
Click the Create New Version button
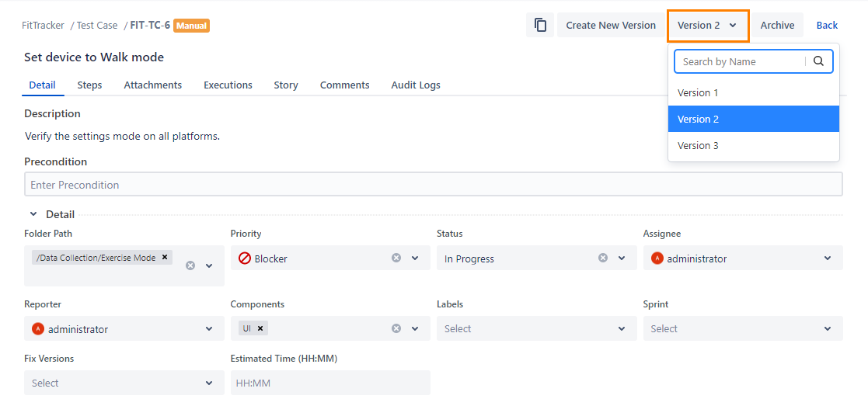click(x=610, y=26)
